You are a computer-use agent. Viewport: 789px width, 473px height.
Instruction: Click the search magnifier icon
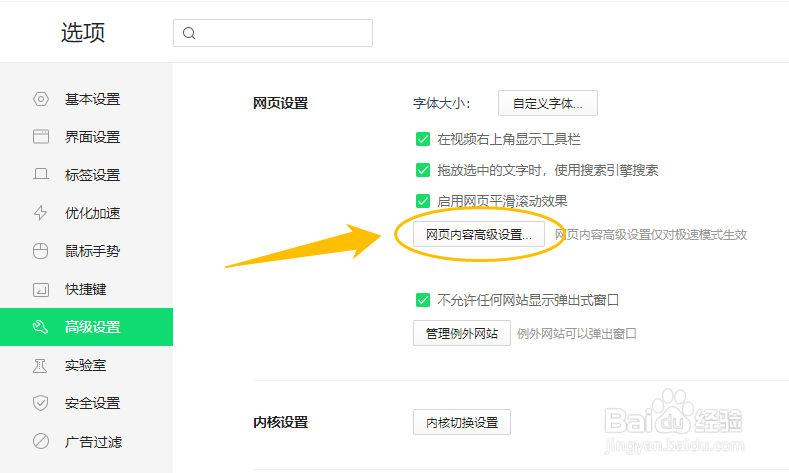(x=189, y=33)
